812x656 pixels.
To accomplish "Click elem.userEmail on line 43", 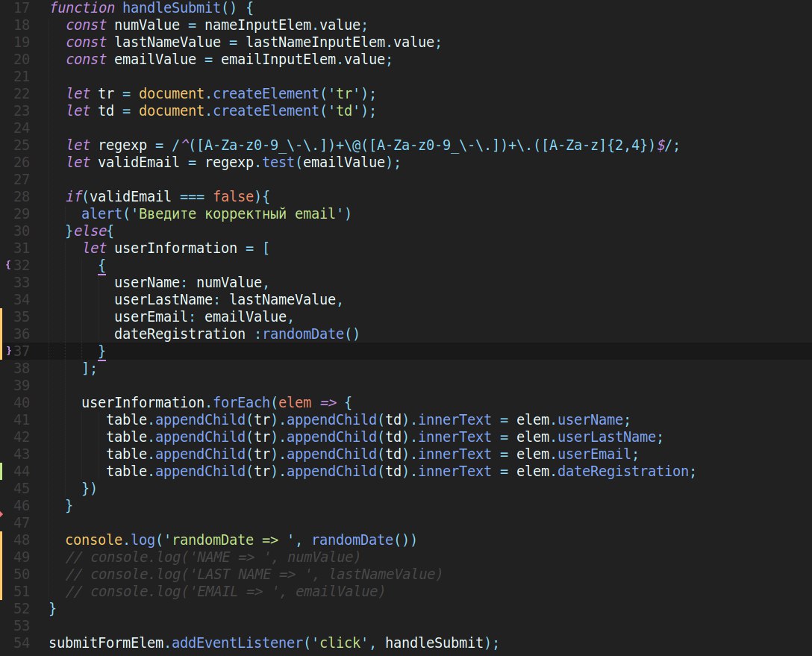I will coord(574,454).
